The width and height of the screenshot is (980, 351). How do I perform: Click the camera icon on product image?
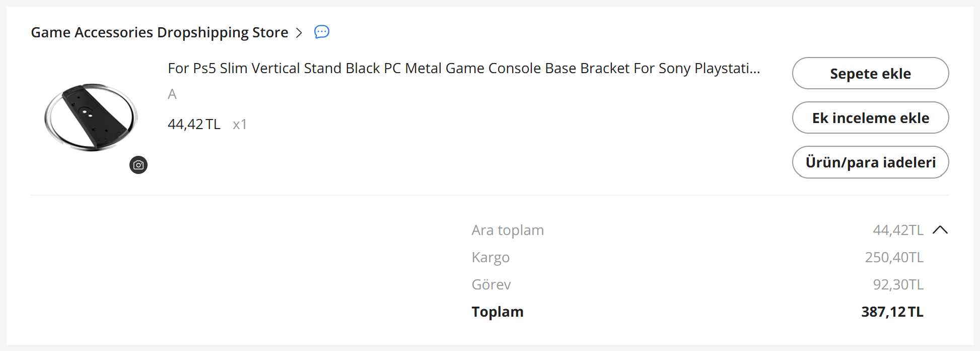[x=138, y=165]
